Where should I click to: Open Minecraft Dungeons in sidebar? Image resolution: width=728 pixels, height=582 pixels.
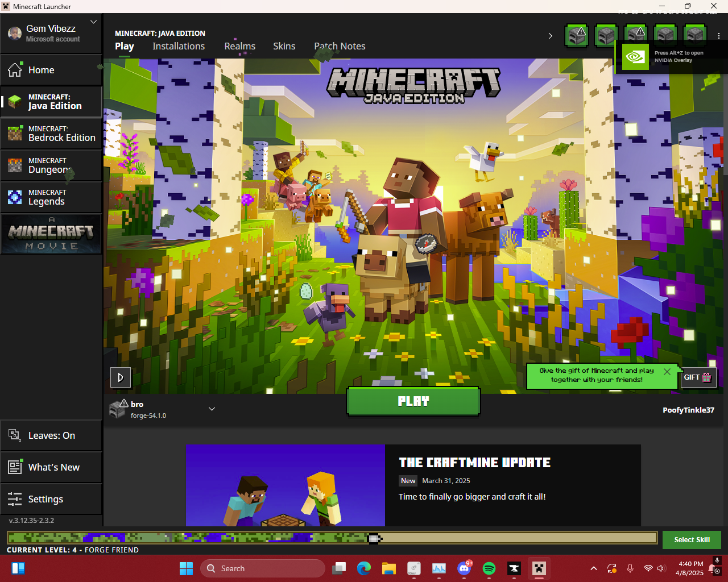pos(51,165)
